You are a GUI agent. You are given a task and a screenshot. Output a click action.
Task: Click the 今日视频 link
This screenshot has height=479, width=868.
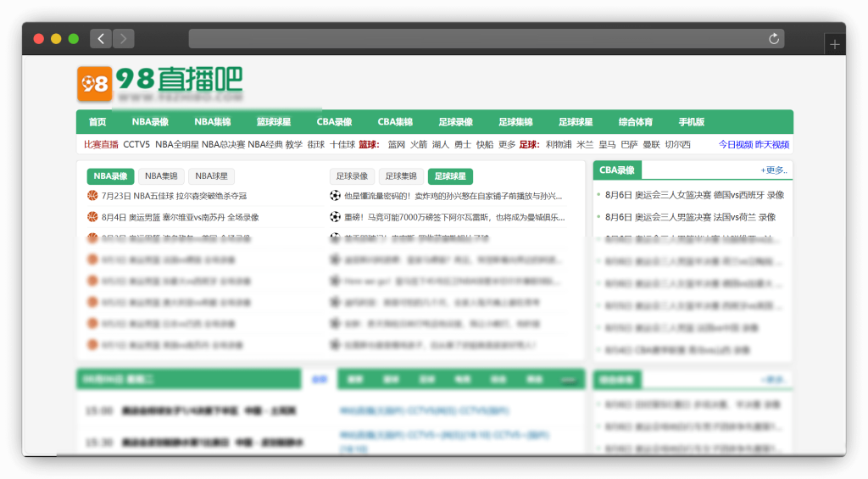tap(735, 145)
